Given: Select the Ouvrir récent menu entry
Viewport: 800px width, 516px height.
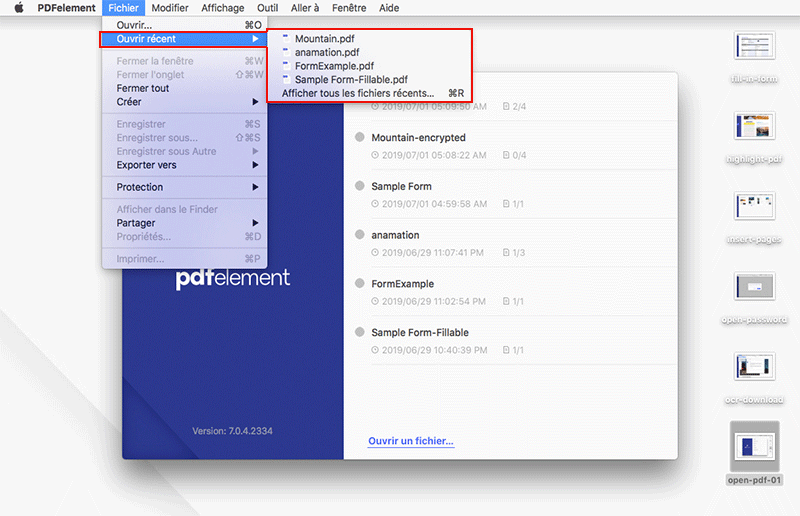Looking at the screenshot, I should click(x=184, y=39).
